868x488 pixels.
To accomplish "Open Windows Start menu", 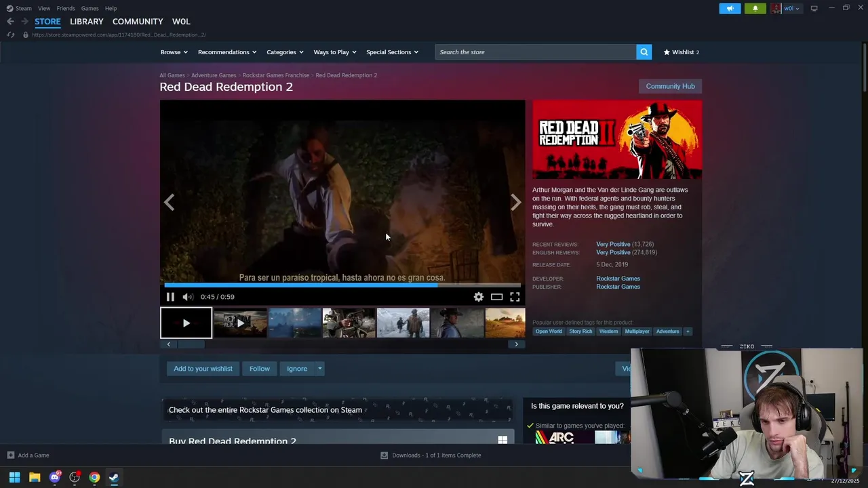I will click(14, 477).
